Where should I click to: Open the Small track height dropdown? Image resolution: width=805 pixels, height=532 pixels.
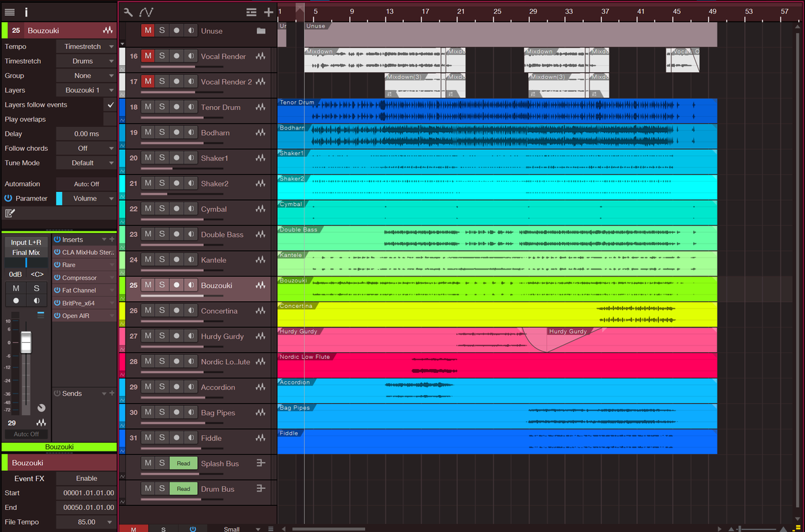(241, 529)
